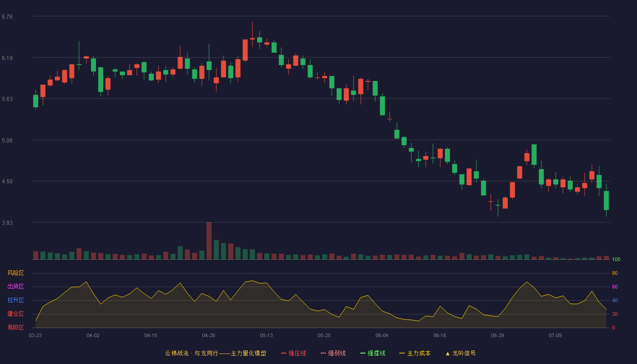Hide the 主力成本 legend series
Screen dimensions: 637x364
415,353
